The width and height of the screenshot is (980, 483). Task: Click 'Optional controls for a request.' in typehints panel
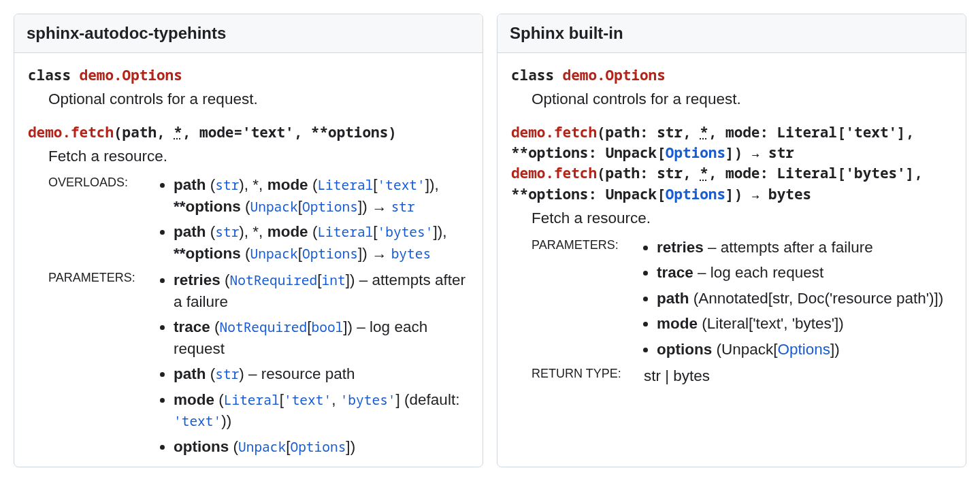pos(153,99)
